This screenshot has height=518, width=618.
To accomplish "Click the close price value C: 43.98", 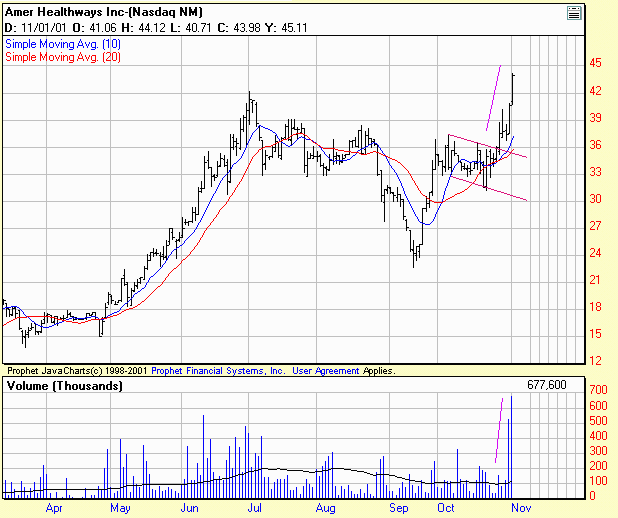I will 239,28.
